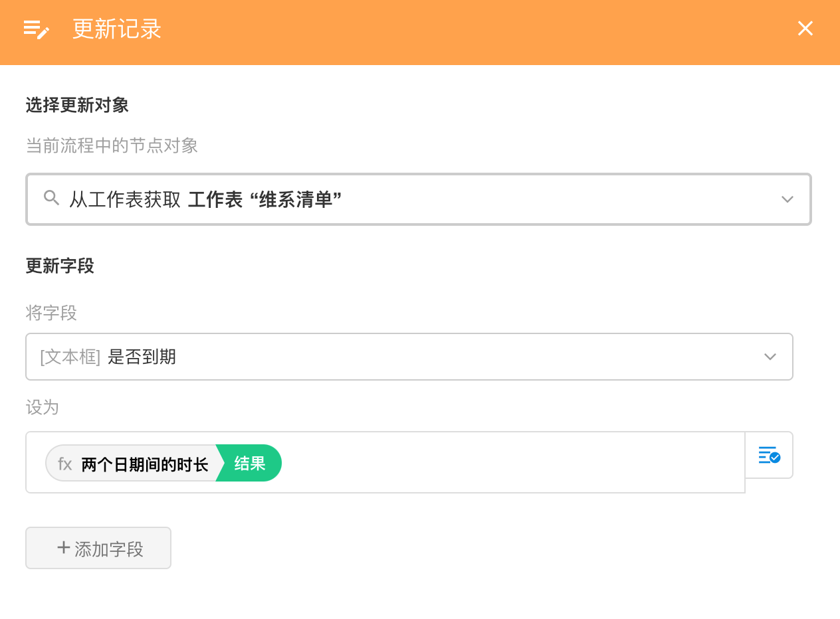
Task: Close the 更新记录 panel
Action: pos(805,29)
